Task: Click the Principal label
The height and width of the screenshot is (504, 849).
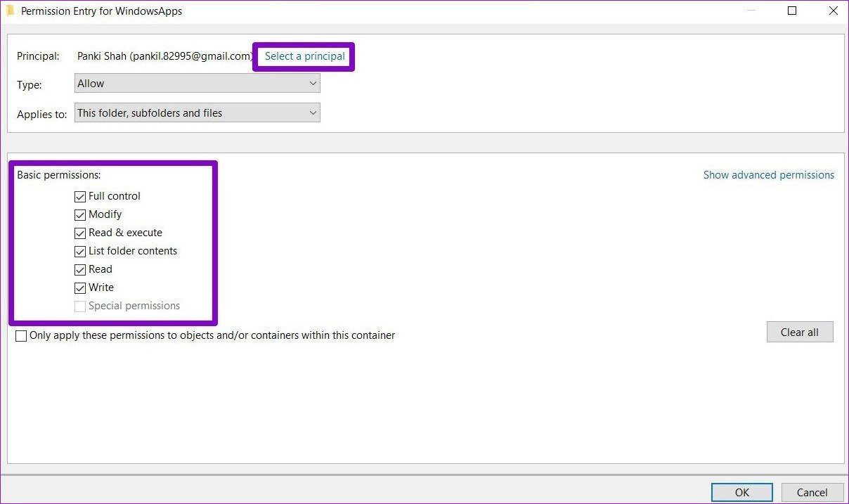Action: click(39, 56)
